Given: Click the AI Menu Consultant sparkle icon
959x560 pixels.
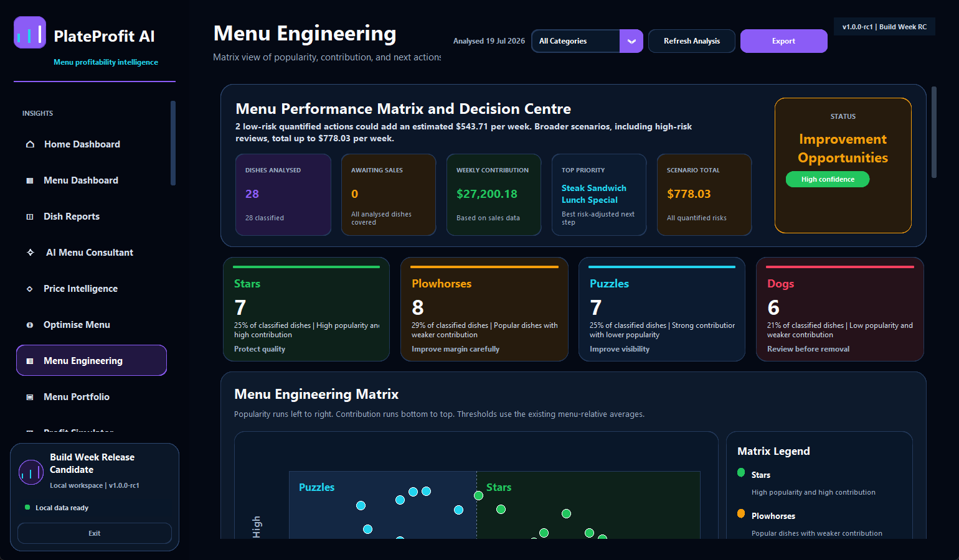Looking at the screenshot, I should [31, 253].
